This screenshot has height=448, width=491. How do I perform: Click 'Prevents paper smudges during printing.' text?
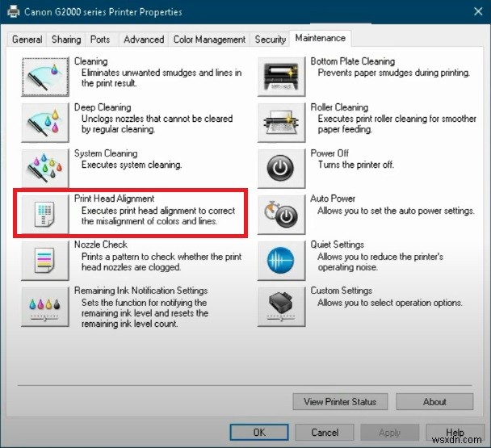(394, 73)
